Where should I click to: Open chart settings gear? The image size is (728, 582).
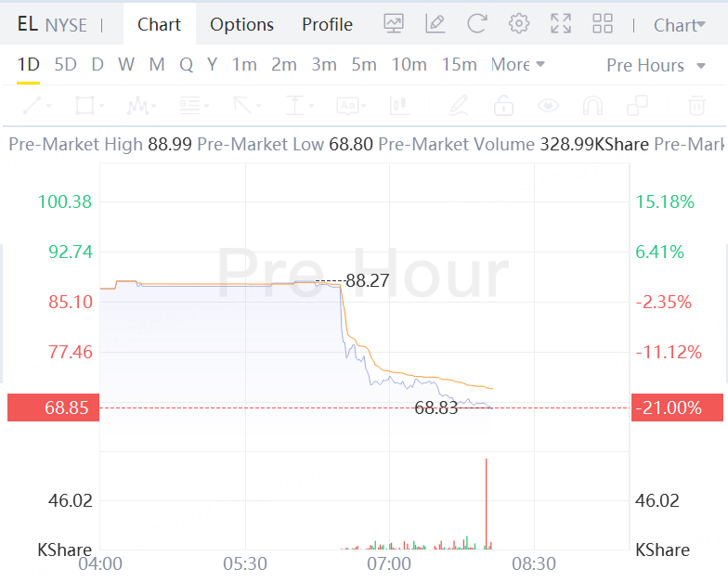(519, 24)
